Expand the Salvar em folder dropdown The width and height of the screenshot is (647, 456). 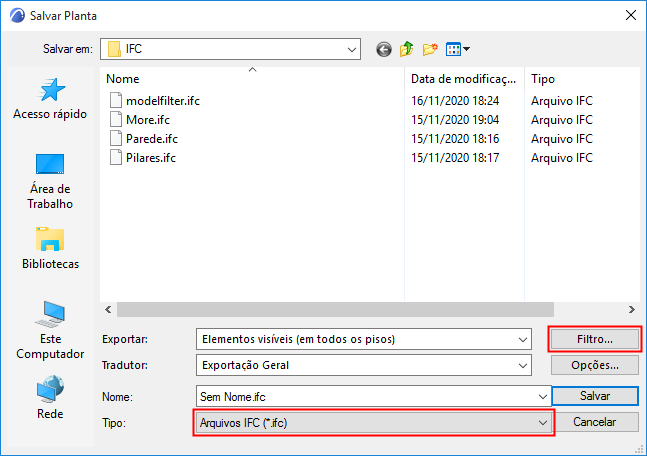coord(230,49)
